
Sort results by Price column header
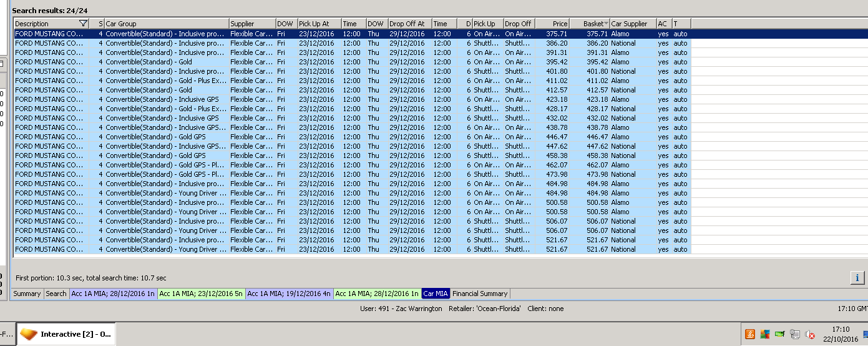[552, 24]
